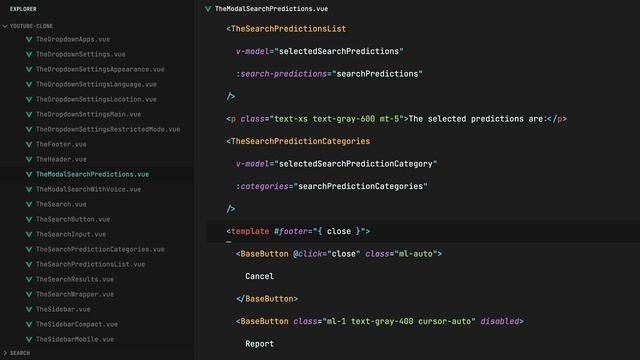Click Vue icon beside TheModalSearchPredictions.vue in explorer
640x360 pixels.
(29, 174)
